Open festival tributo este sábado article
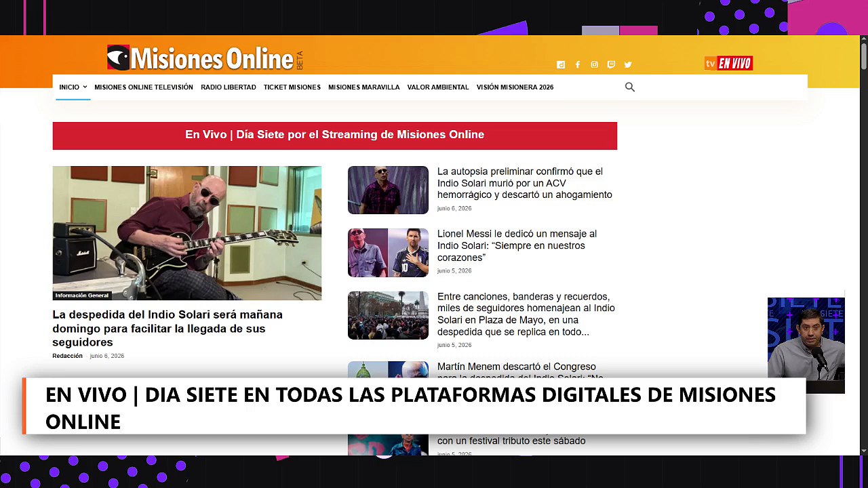Image resolution: width=868 pixels, height=488 pixels. [511, 441]
